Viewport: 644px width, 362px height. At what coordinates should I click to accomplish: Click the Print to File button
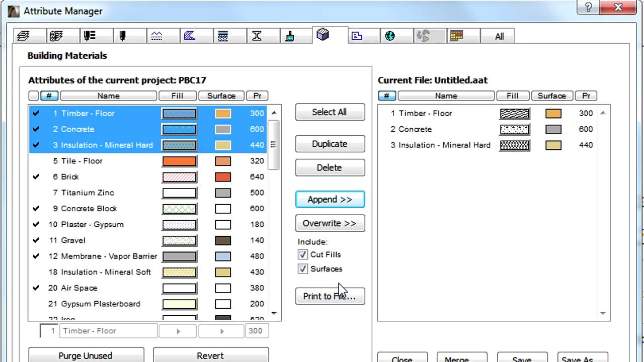tap(330, 296)
